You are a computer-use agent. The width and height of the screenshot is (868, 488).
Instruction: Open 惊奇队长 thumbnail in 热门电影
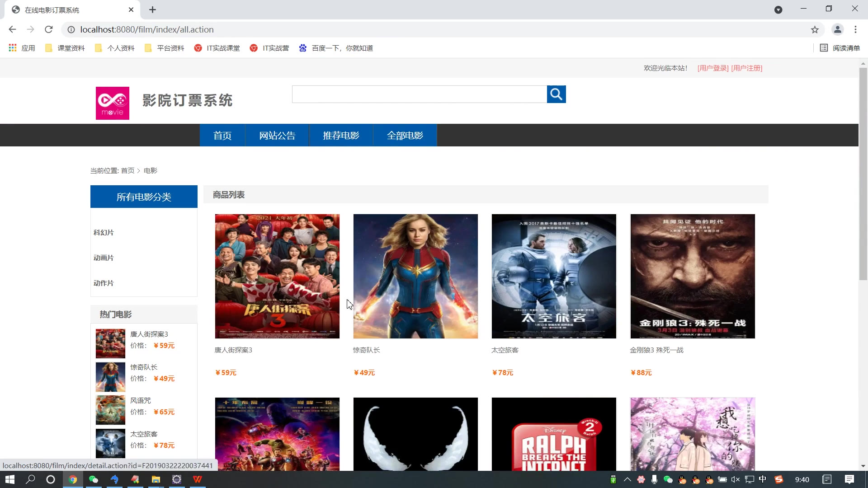tap(110, 377)
